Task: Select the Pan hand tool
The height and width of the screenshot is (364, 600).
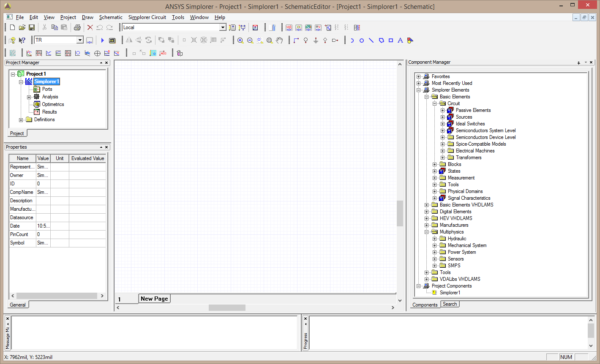Action: coord(279,40)
